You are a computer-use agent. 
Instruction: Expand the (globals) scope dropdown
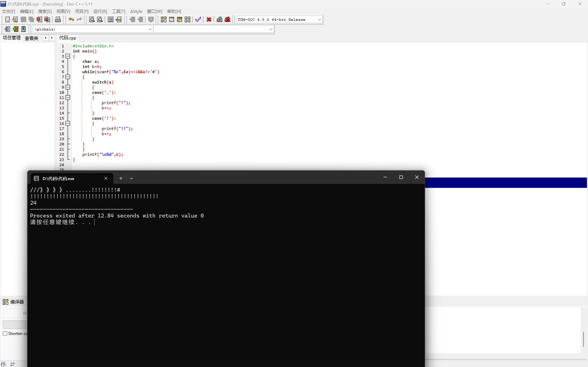coord(150,29)
